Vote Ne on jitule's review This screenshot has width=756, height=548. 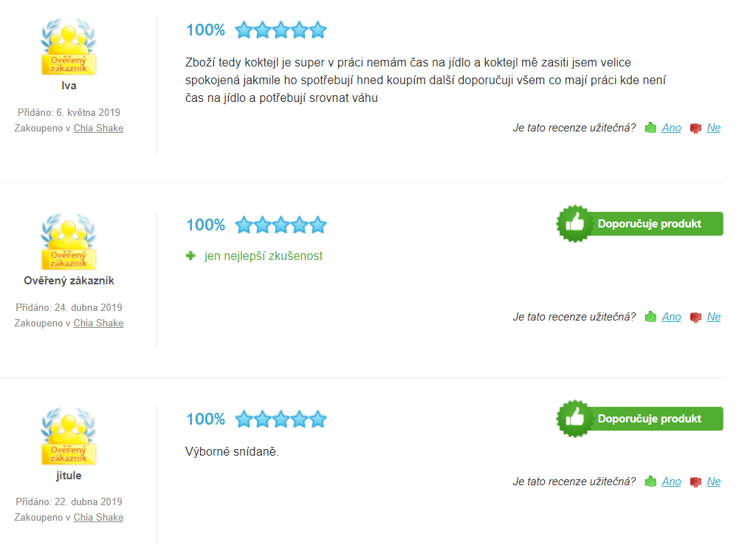(x=714, y=482)
